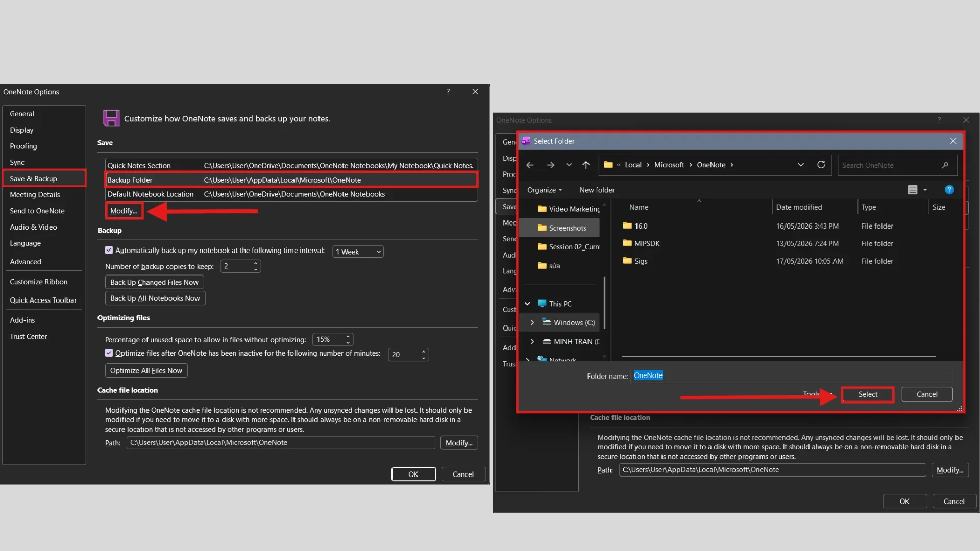Open help in left OneNote Options

coord(448,92)
